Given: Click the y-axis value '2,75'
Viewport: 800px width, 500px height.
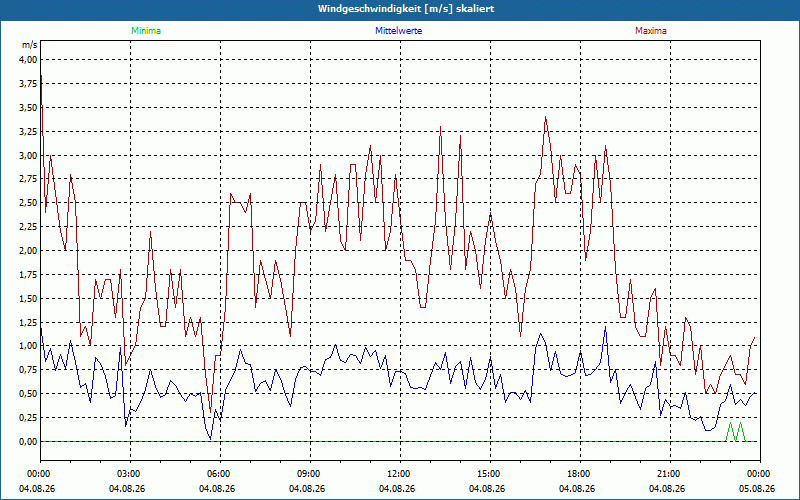Looking at the screenshot, I should point(28,179).
